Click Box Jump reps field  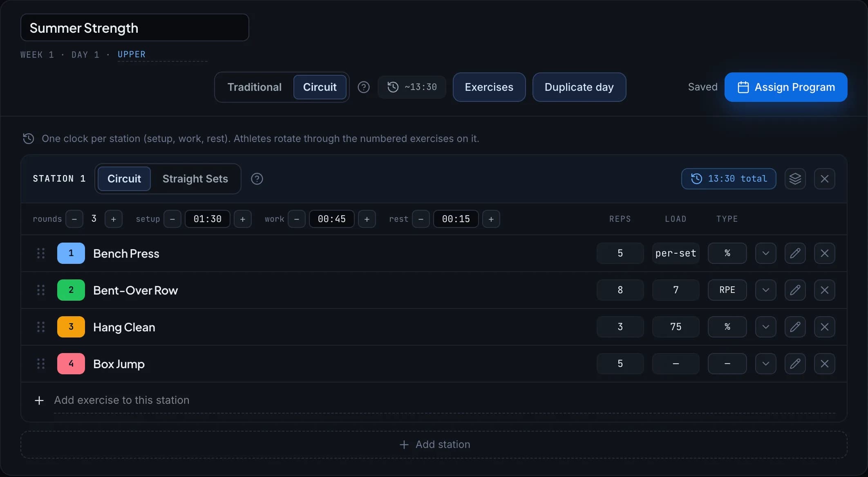[620, 364]
